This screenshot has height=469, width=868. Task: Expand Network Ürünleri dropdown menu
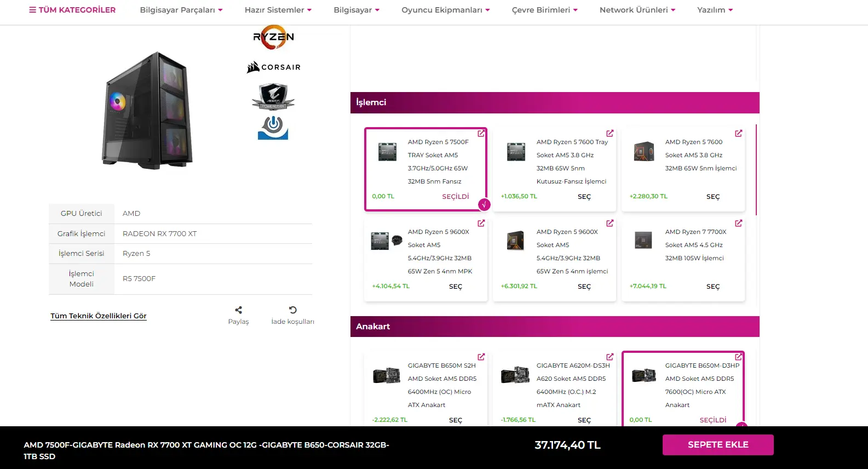pos(637,10)
